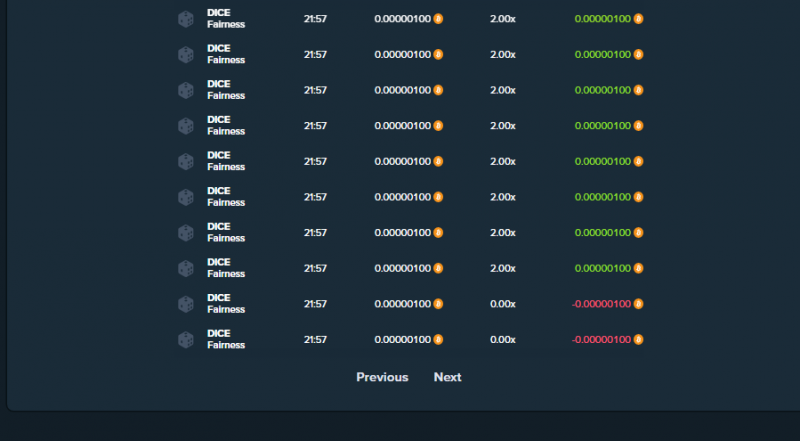
Task: Load the Next page of bets
Action: [447, 377]
